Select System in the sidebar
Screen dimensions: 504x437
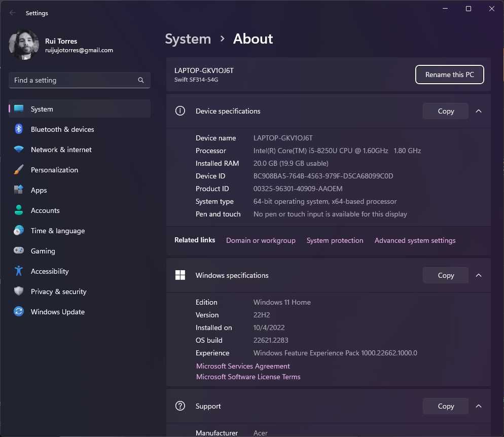[80, 108]
